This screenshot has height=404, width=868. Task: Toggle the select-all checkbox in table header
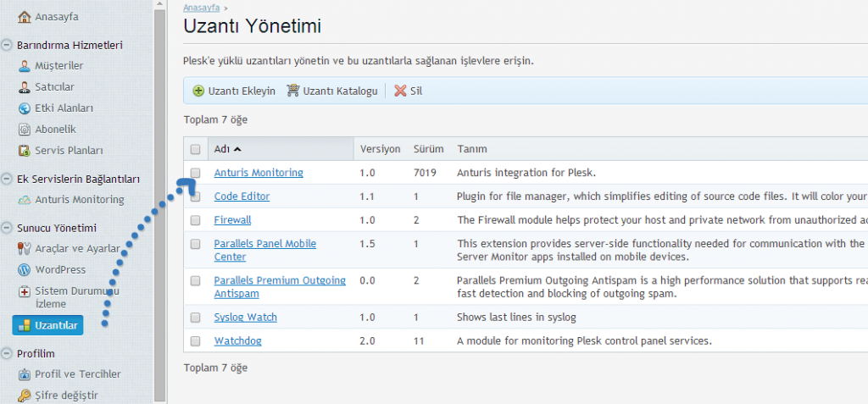pyautogui.click(x=195, y=149)
